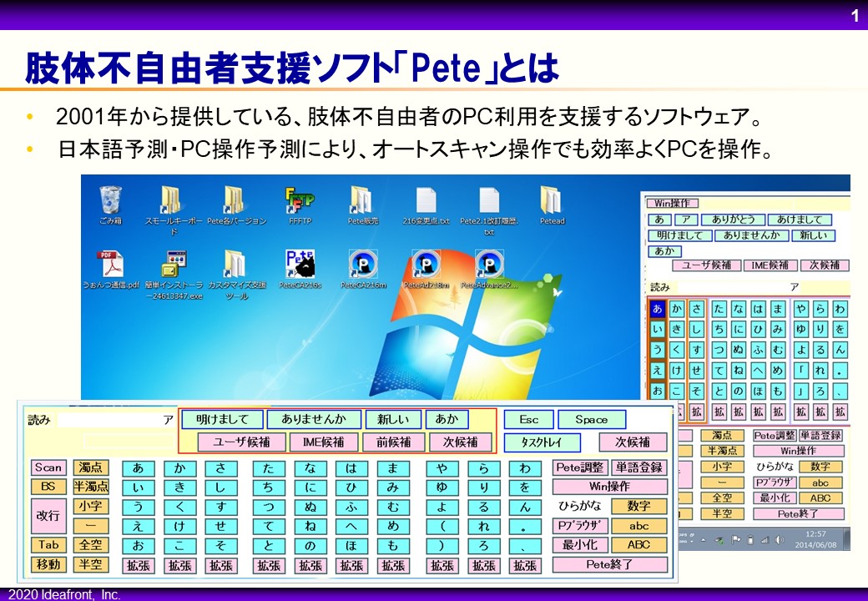Click 次候補 beside 前候補 in large keyboard
The height and width of the screenshot is (601, 868).
tap(460, 442)
